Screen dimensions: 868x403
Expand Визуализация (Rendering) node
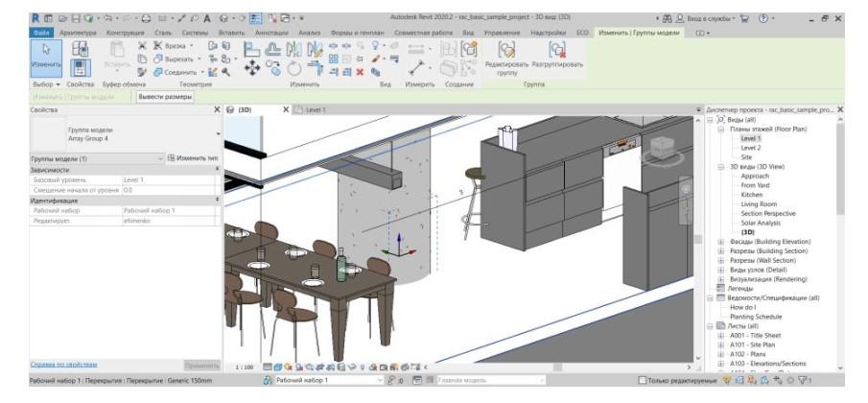(721, 279)
